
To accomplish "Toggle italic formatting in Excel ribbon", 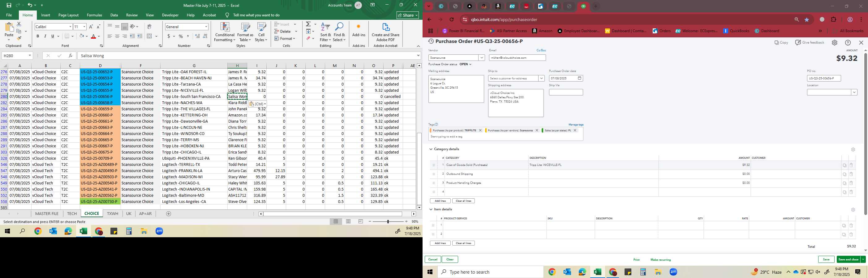I will [x=45, y=36].
